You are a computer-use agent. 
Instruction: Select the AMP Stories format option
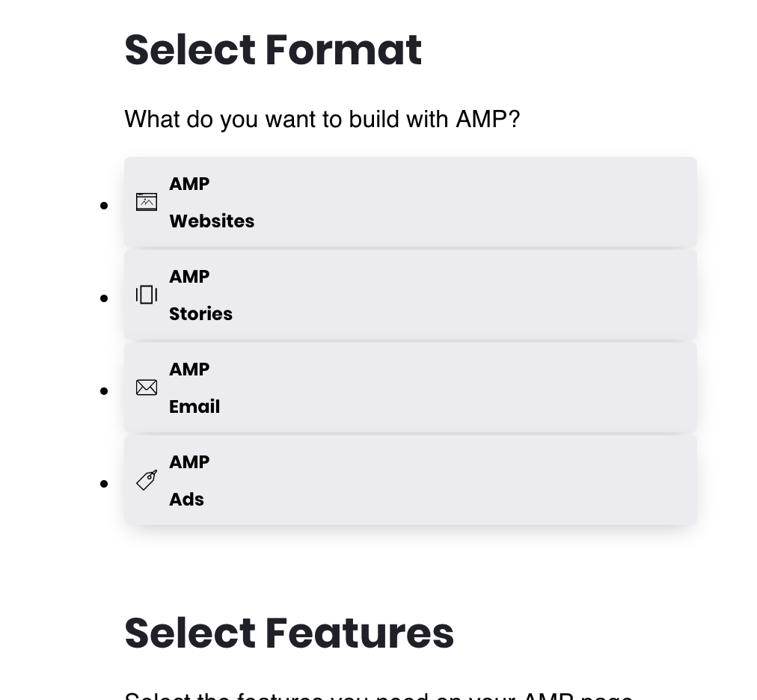click(x=410, y=295)
